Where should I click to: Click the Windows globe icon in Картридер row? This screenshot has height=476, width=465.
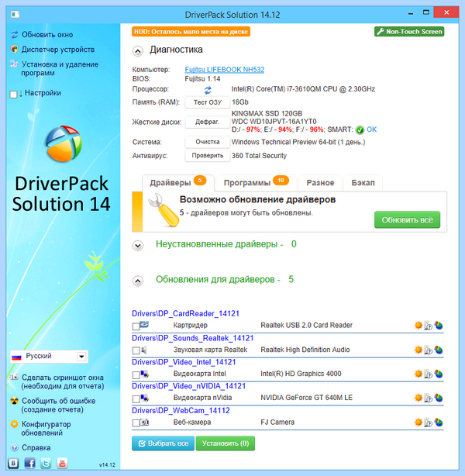tap(439, 326)
